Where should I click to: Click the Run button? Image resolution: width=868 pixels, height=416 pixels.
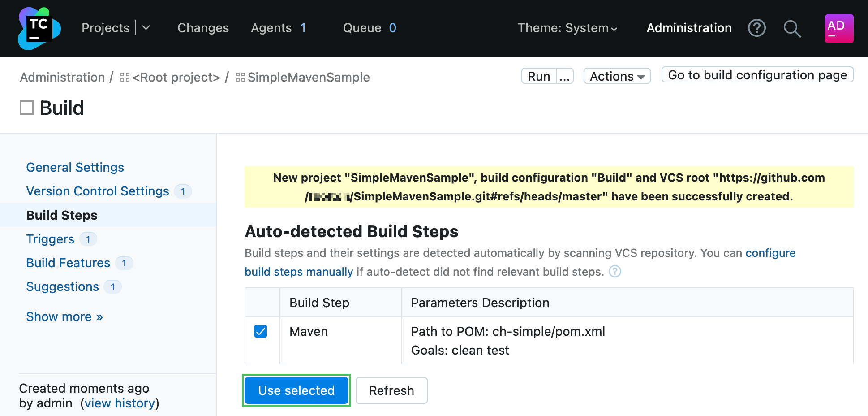click(539, 76)
